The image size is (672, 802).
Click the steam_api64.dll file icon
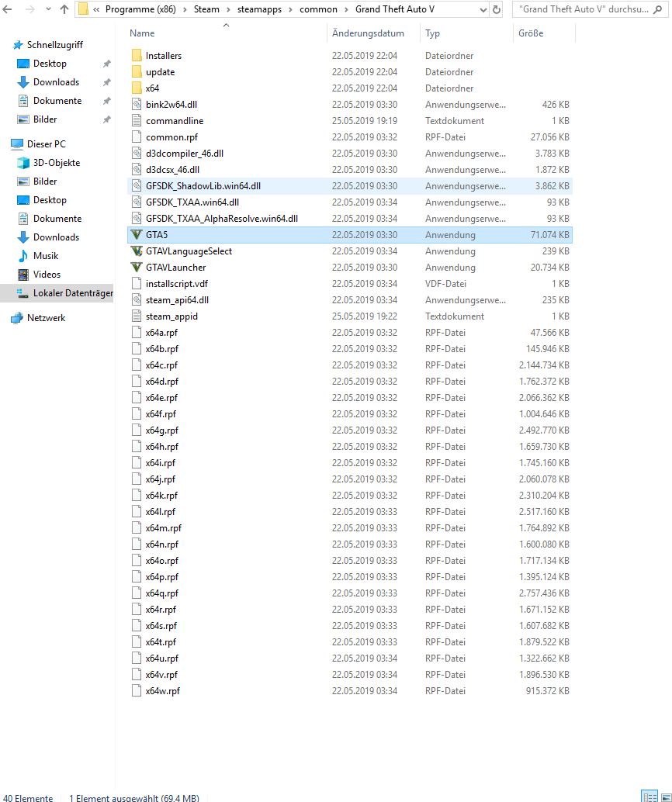pos(136,299)
